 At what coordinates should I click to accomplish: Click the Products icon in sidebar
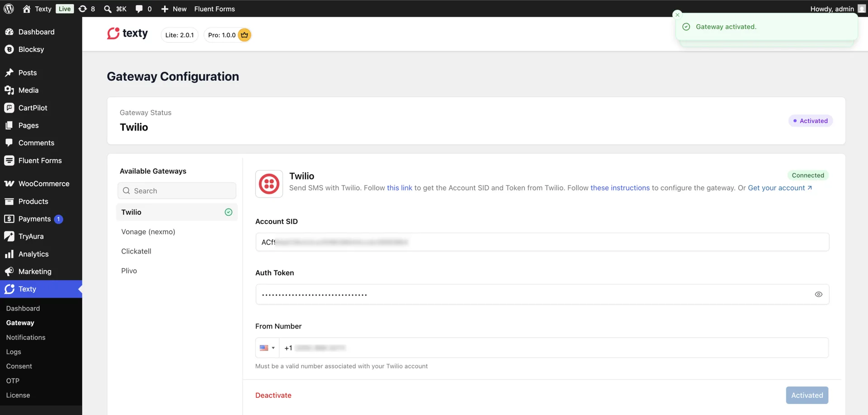point(9,201)
